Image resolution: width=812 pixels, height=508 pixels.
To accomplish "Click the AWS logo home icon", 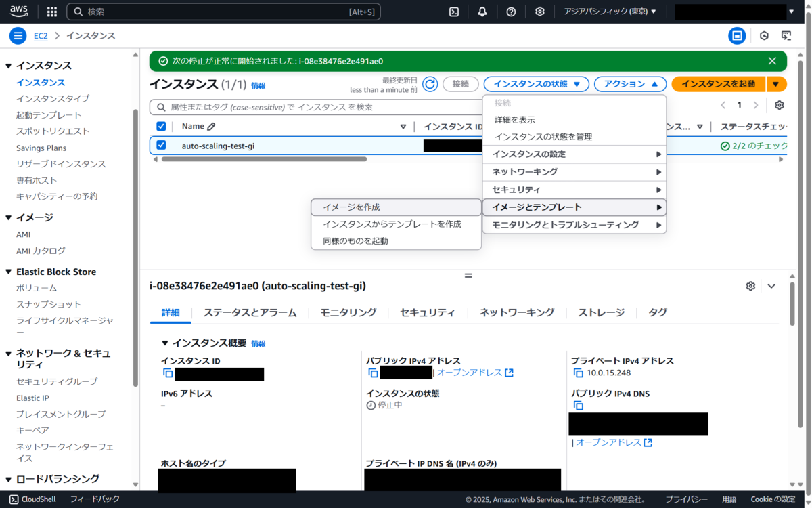I will 19,12.
